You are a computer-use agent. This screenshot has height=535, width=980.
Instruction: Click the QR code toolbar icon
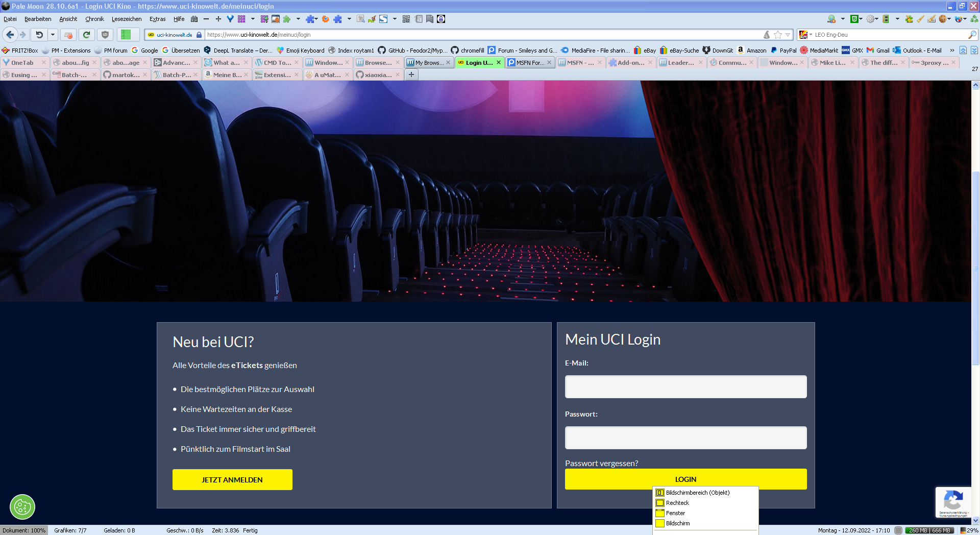pyautogui.click(x=406, y=19)
